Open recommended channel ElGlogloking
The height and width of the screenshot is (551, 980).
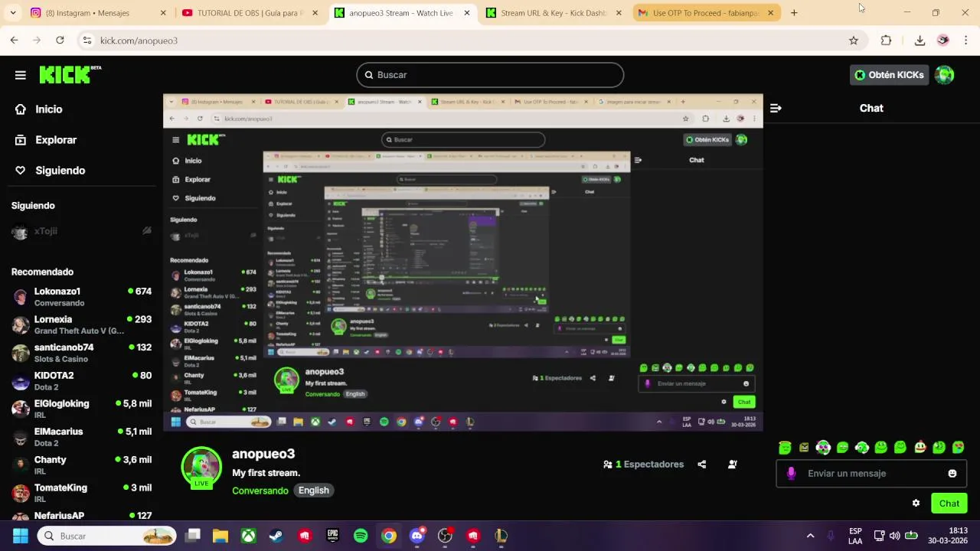pyautogui.click(x=81, y=409)
